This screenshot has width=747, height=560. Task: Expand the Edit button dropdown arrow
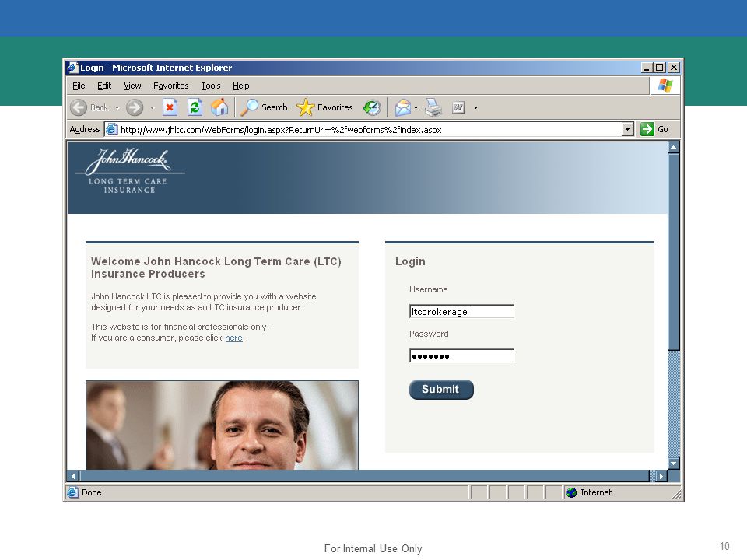tap(475, 107)
